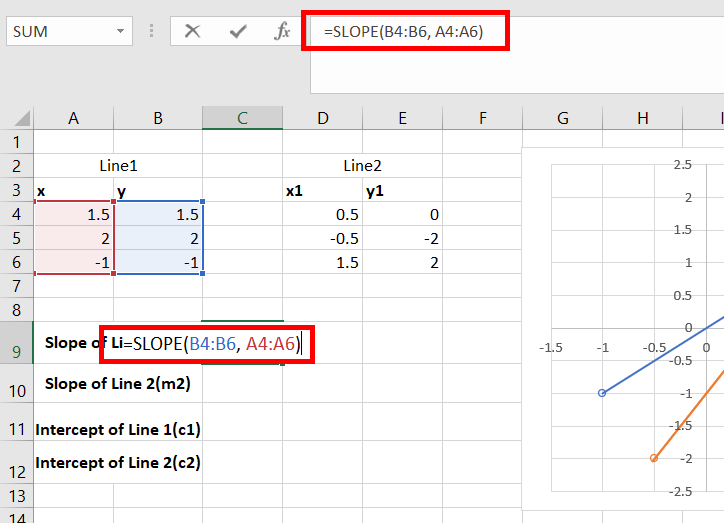Select column D header
The image size is (724, 523).
point(323,118)
